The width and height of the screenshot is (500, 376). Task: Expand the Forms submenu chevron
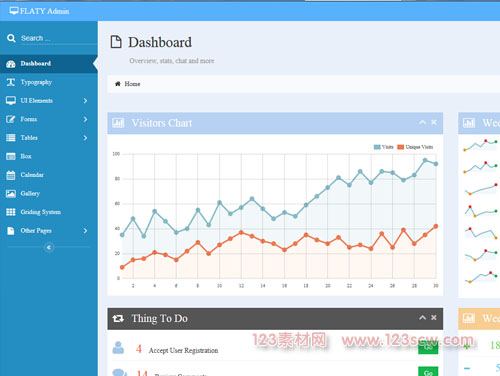[x=85, y=119]
